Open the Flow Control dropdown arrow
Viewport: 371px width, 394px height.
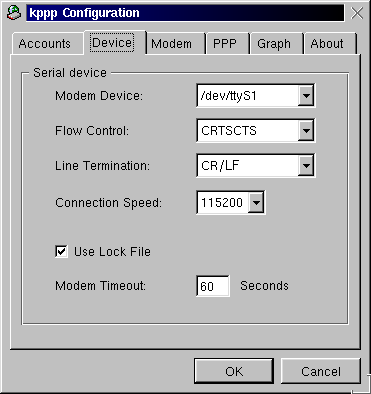coord(306,130)
